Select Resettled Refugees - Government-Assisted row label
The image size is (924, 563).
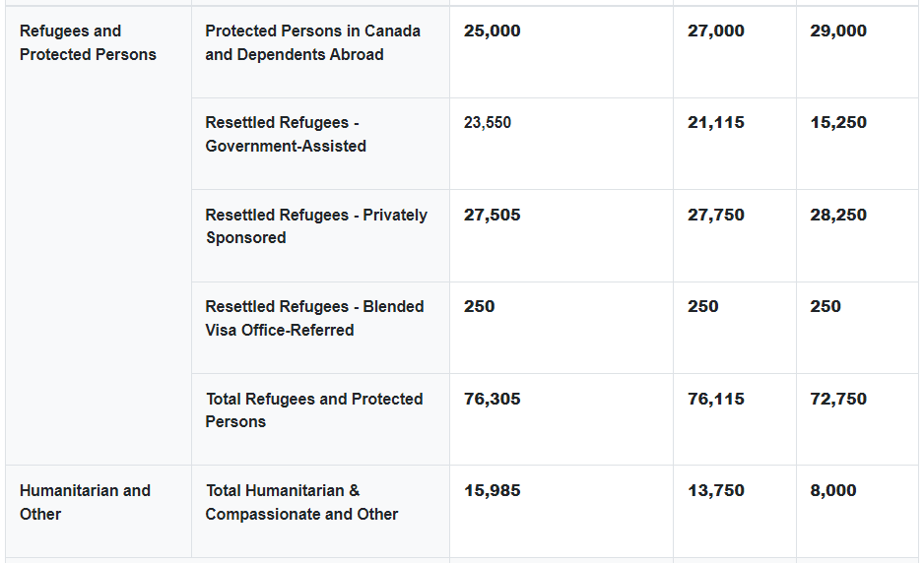(x=286, y=135)
